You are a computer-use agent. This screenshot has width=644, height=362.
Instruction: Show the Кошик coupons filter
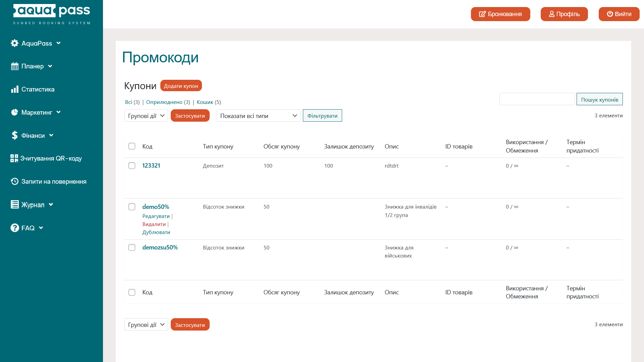pos(205,102)
